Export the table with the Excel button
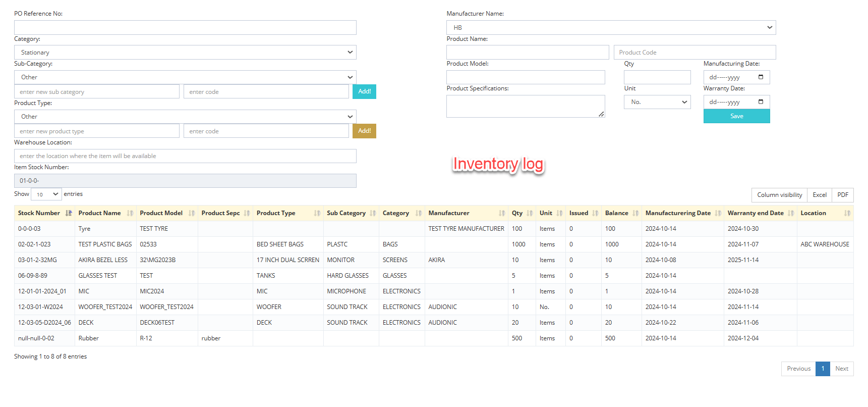Image resolution: width=868 pixels, height=407 pixels. [x=819, y=195]
